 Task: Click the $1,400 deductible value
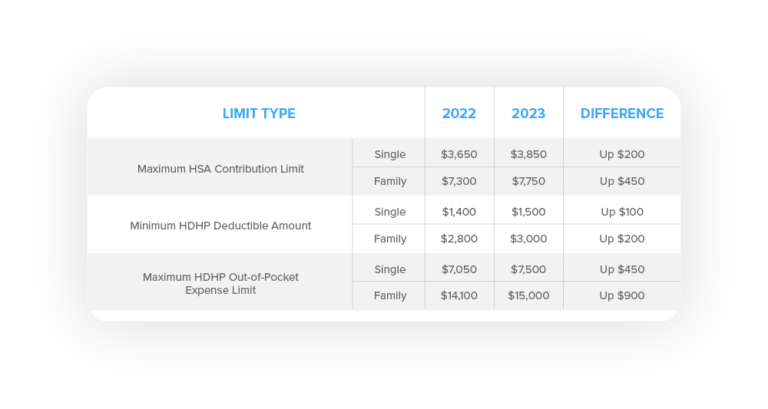click(x=459, y=212)
